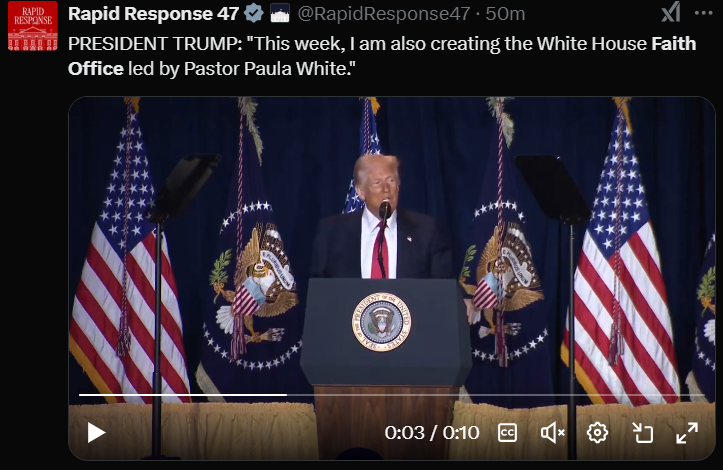The image size is (723, 470).
Task: Open the Rapid Response red profile avatar
Action: (33, 26)
